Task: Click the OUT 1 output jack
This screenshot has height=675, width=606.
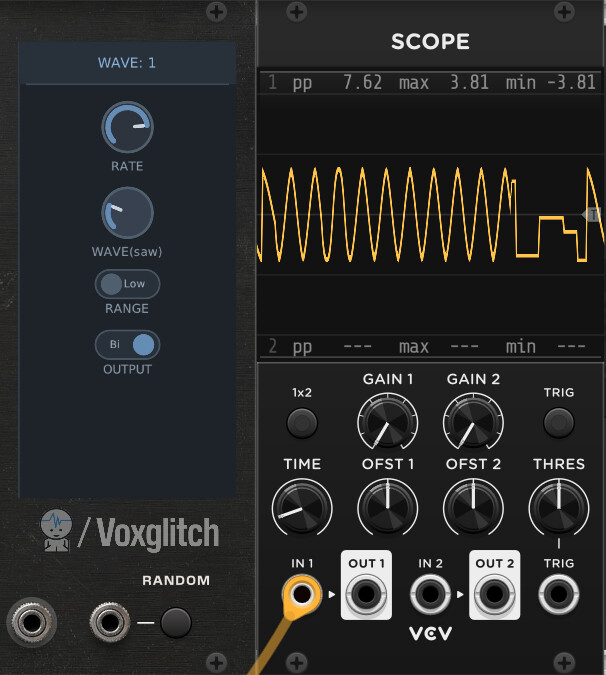Action: tap(366, 597)
